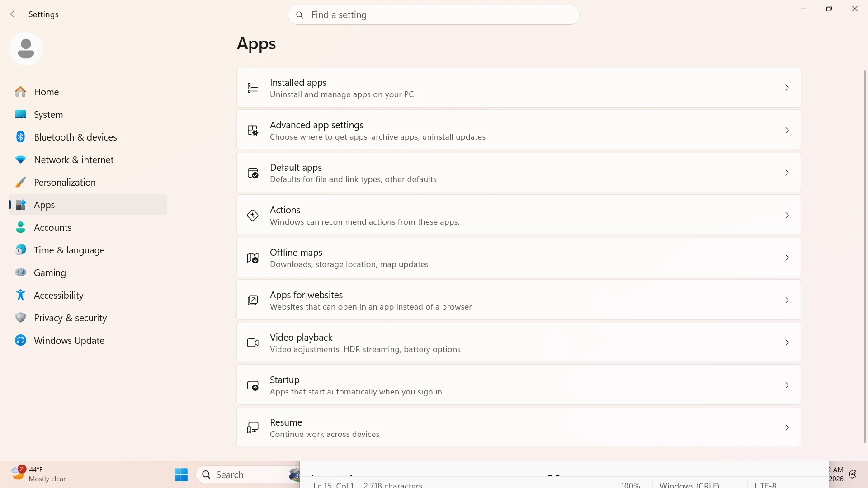Screen dimensions: 868x488
Task: Click the Advanced app settings icon
Action: tap(253, 130)
